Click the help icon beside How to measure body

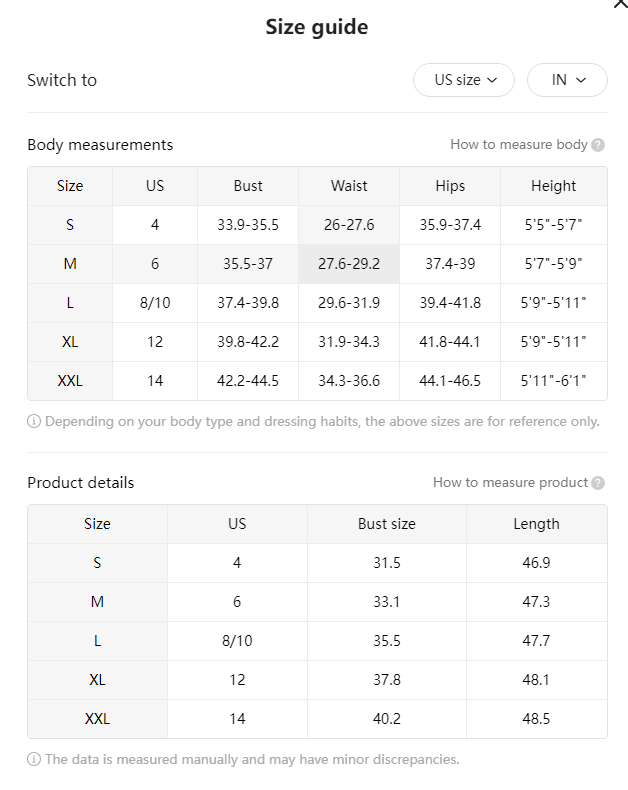coord(598,145)
